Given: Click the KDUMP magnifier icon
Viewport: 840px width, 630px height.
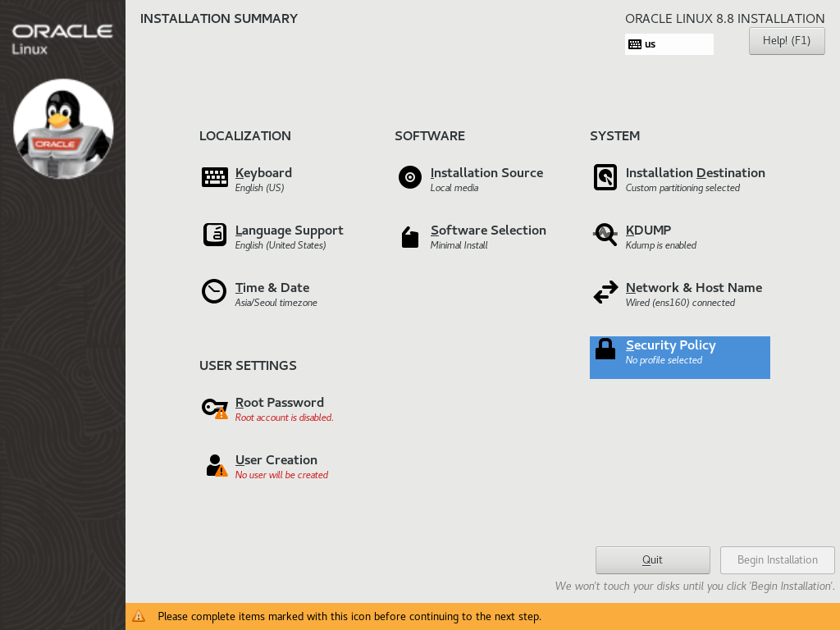Looking at the screenshot, I should pyautogui.click(x=605, y=235).
